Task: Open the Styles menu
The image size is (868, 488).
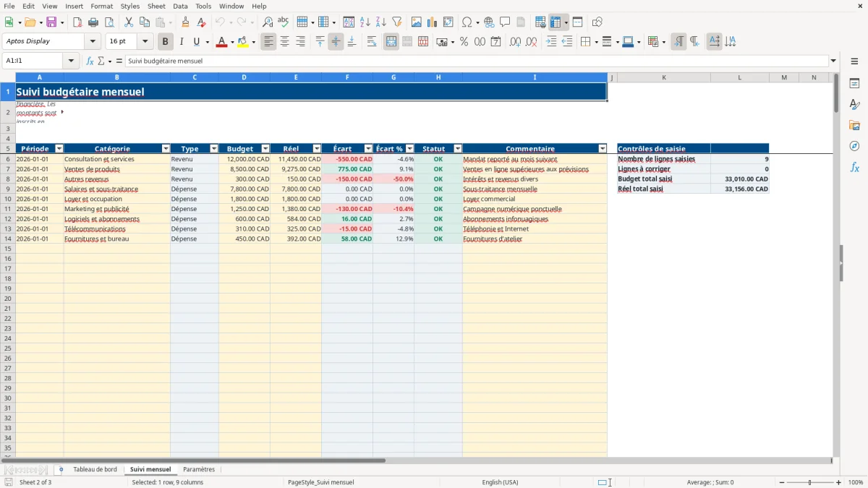Action: click(130, 6)
